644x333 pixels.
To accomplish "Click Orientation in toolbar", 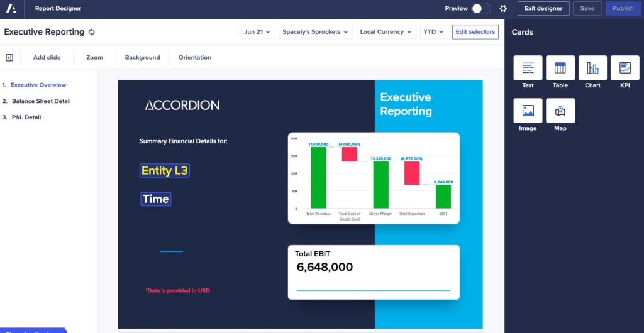I will (195, 58).
